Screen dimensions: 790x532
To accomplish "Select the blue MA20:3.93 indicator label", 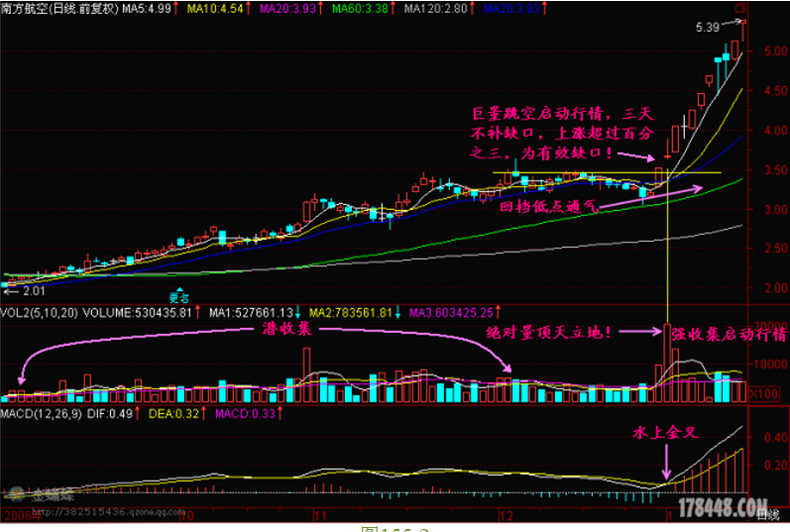I will 511,9.
